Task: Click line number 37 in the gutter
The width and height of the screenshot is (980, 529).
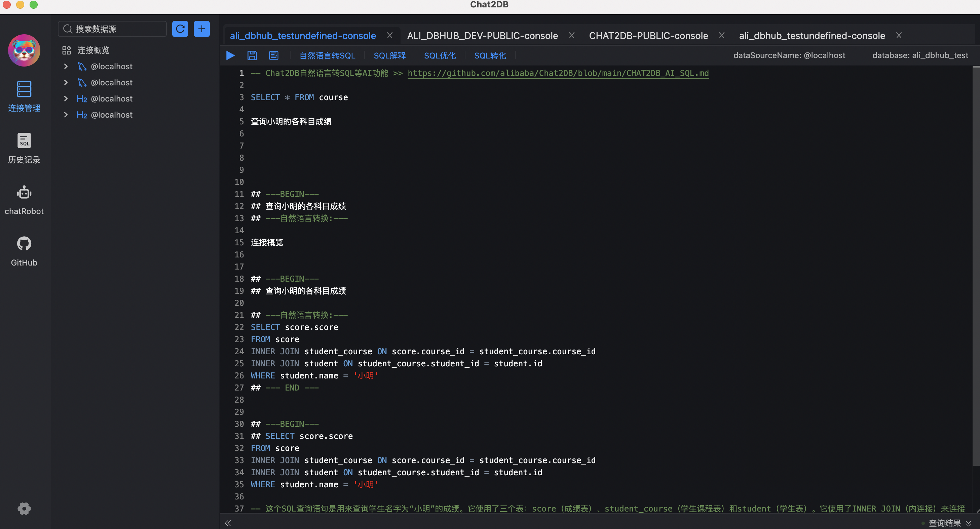Action: coord(239,509)
